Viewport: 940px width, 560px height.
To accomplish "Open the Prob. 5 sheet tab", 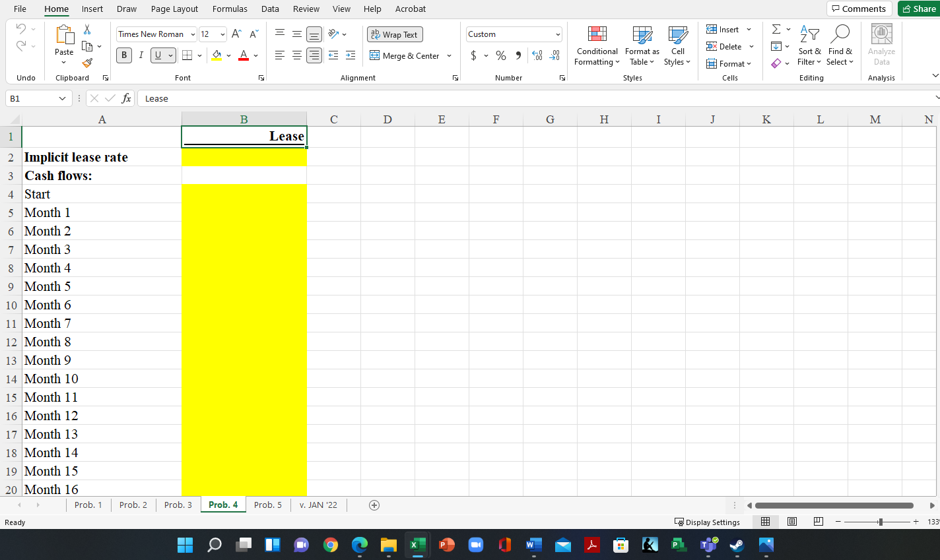I will click(x=268, y=505).
